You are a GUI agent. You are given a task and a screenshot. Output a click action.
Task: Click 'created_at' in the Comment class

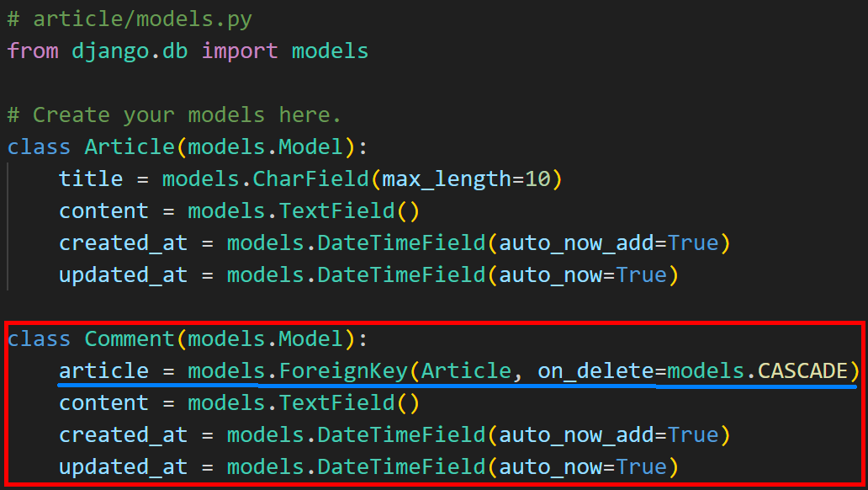click(123, 435)
